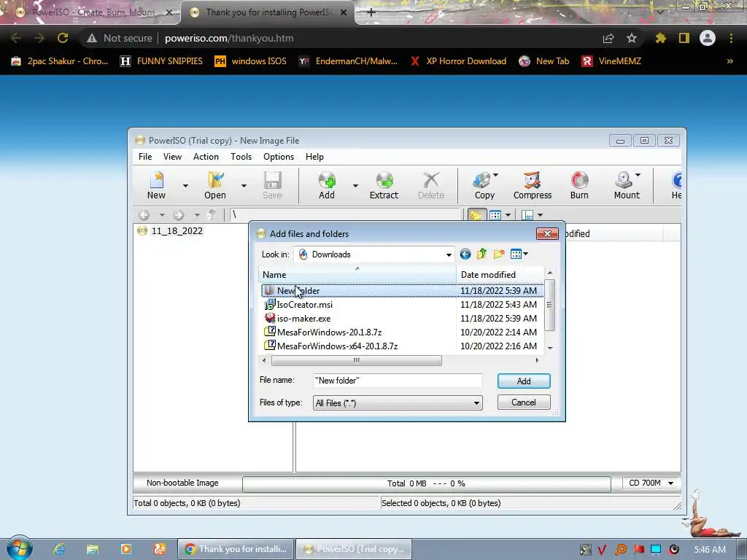Open the File menu

[145, 157]
